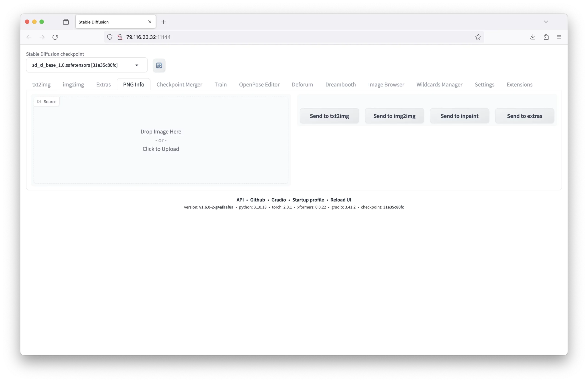This screenshot has height=382, width=588.
Task: Open the Gradio footer link
Action: tap(278, 200)
